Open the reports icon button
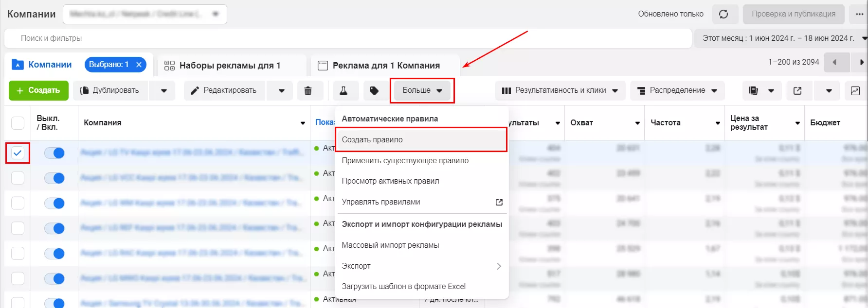The width and height of the screenshot is (868, 308). coord(753,90)
